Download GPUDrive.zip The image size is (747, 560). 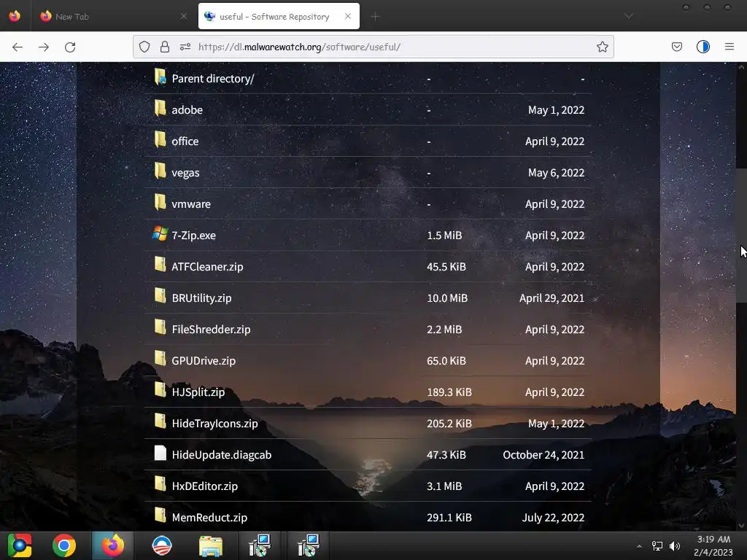click(204, 361)
